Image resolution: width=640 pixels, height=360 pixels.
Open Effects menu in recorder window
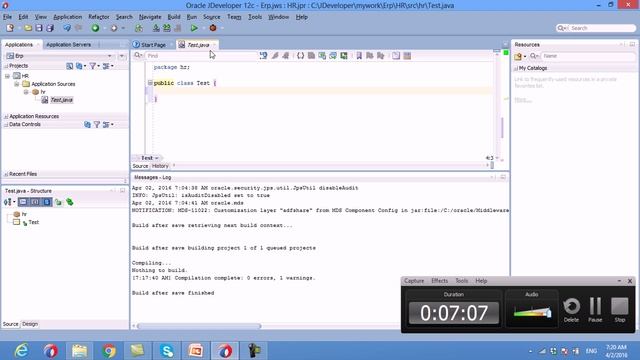click(440, 281)
